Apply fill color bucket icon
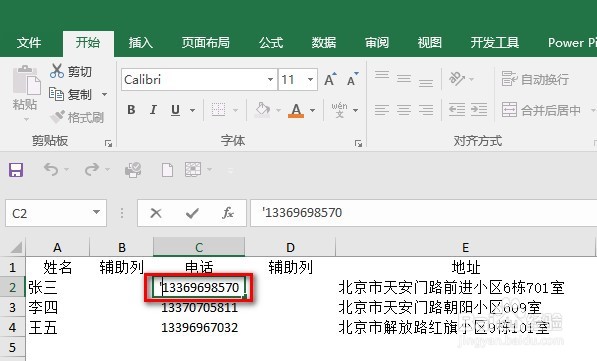Image resolution: width=597 pixels, height=361 pixels. pyautogui.click(x=263, y=110)
